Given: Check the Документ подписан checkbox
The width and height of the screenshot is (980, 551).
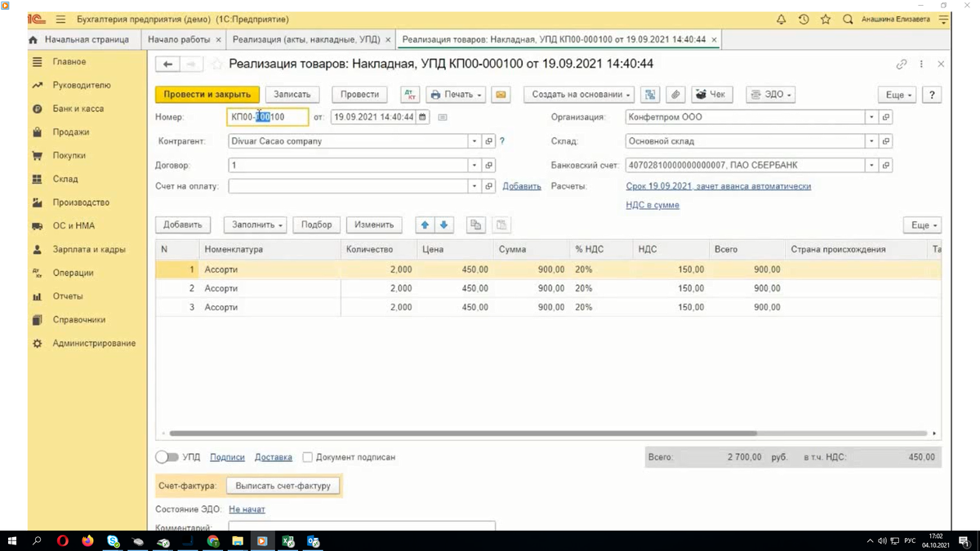Looking at the screenshot, I should click(307, 457).
